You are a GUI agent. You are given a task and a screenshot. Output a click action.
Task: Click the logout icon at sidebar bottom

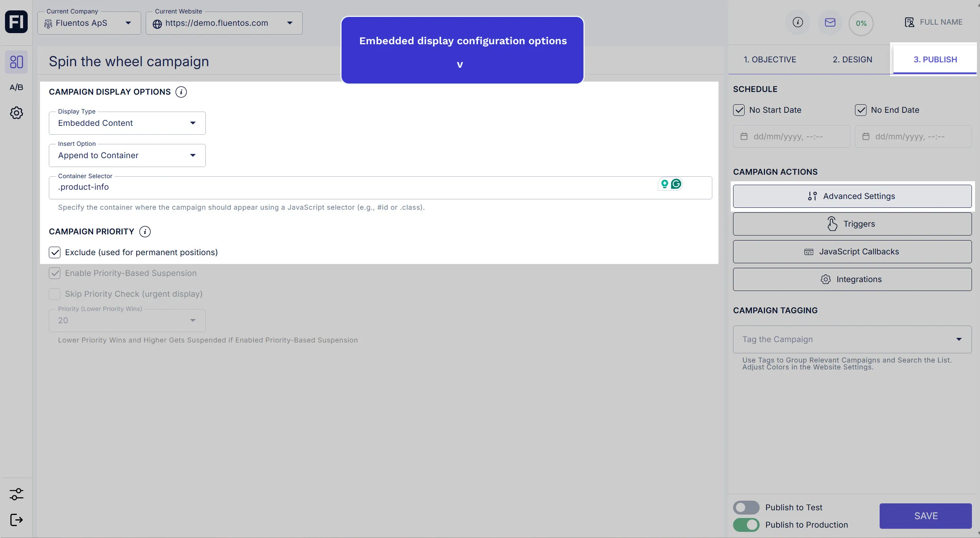16,520
